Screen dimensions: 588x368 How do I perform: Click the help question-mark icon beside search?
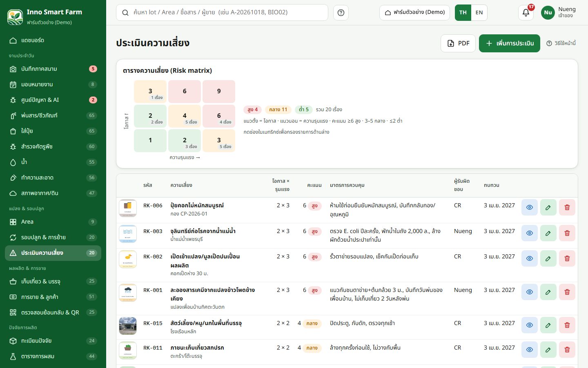pos(341,13)
